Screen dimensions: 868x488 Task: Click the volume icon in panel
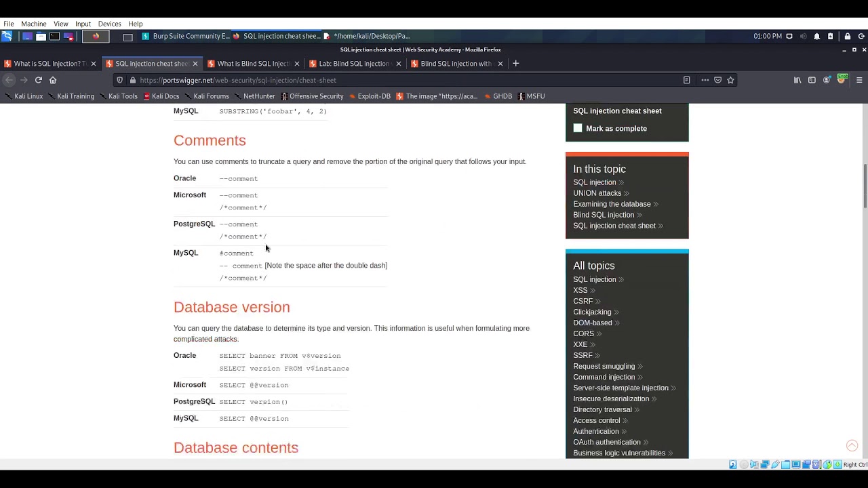(803, 36)
